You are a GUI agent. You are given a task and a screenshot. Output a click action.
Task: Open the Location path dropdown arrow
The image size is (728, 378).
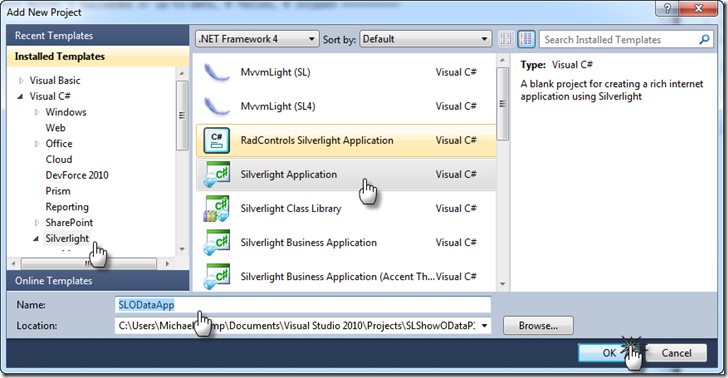(x=484, y=326)
